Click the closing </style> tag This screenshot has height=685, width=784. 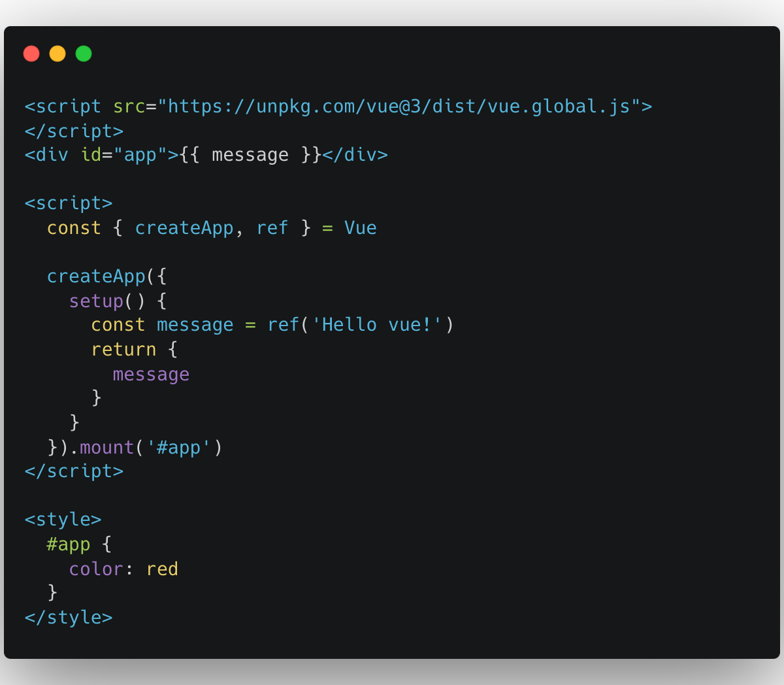(x=69, y=618)
